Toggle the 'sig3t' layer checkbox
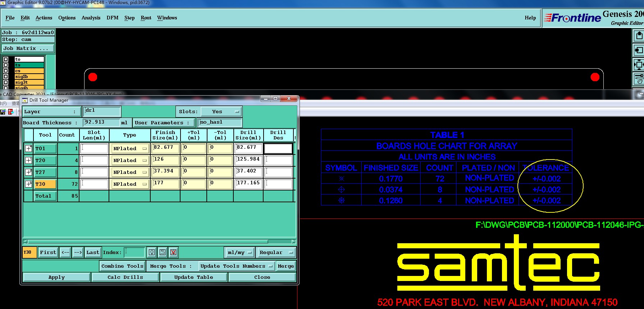The width and height of the screenshot is (644, 309). coord(6,82)
